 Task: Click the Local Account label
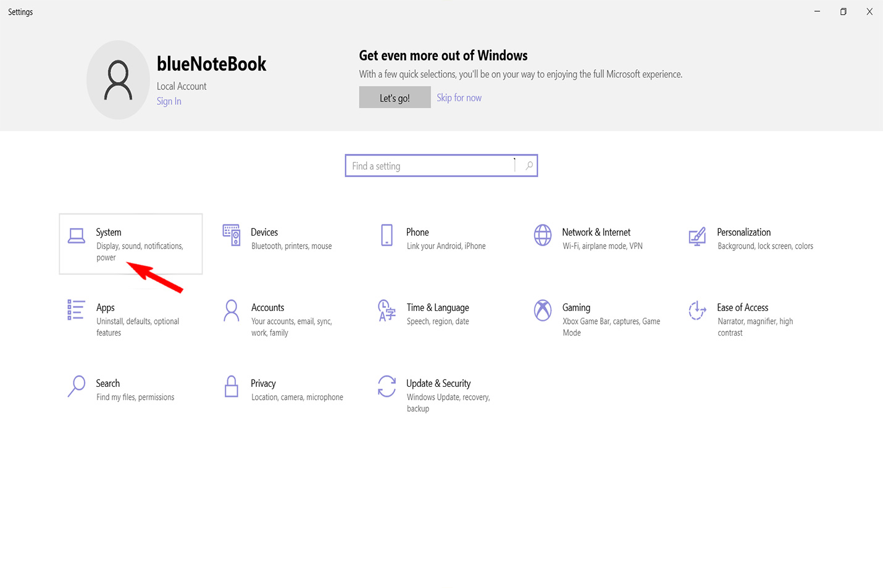182,86
